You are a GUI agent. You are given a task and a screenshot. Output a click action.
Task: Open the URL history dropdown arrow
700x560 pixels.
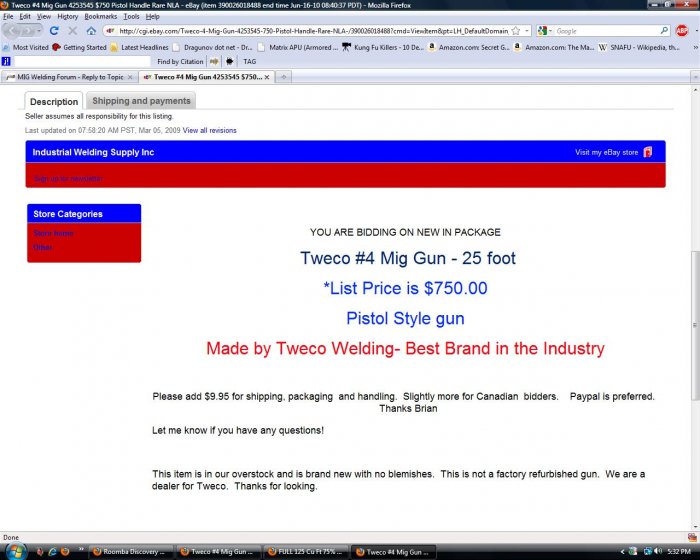527,31
